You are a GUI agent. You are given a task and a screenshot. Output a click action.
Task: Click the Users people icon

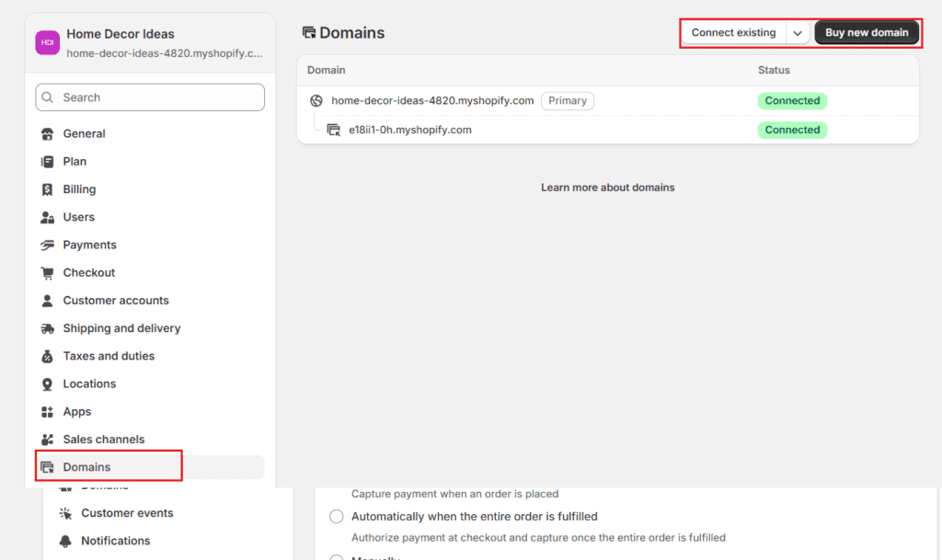[x=48, y=217]
